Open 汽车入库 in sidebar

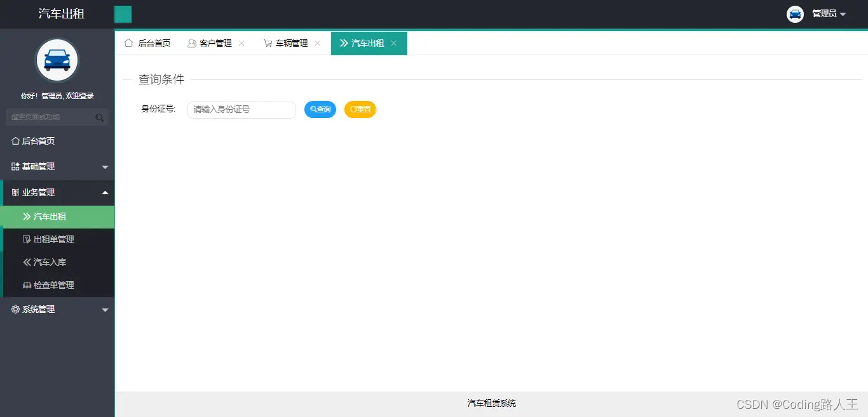(x=57, y=262)
